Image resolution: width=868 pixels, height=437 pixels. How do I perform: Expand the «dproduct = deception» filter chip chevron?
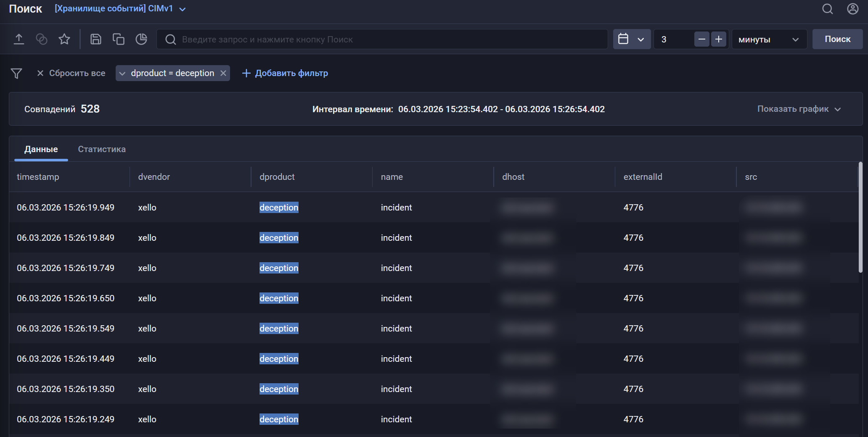click(122, 73)
